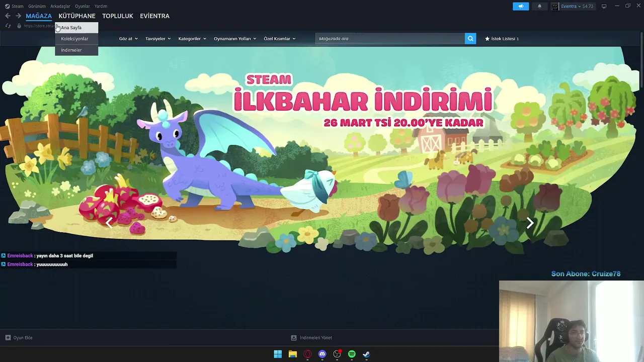Click the Mağazada ara search field
The image size is (644, 362).
coord(390,39)
